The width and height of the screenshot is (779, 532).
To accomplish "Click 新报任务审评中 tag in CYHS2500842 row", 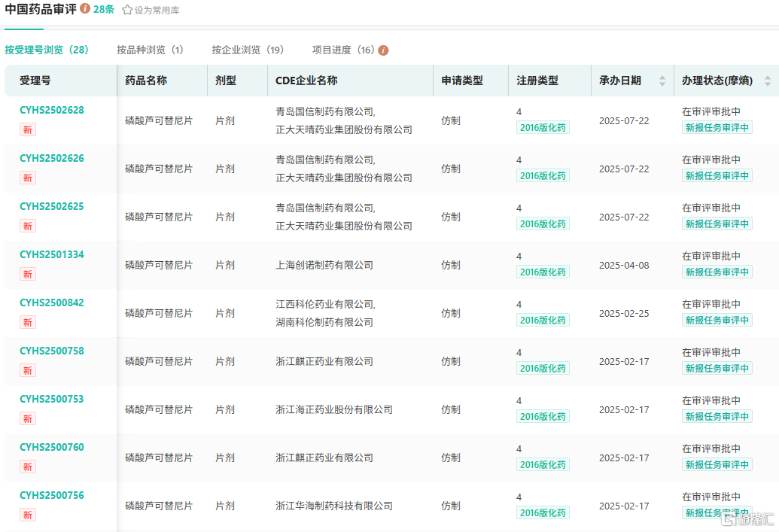I will (x=717, y=321).
